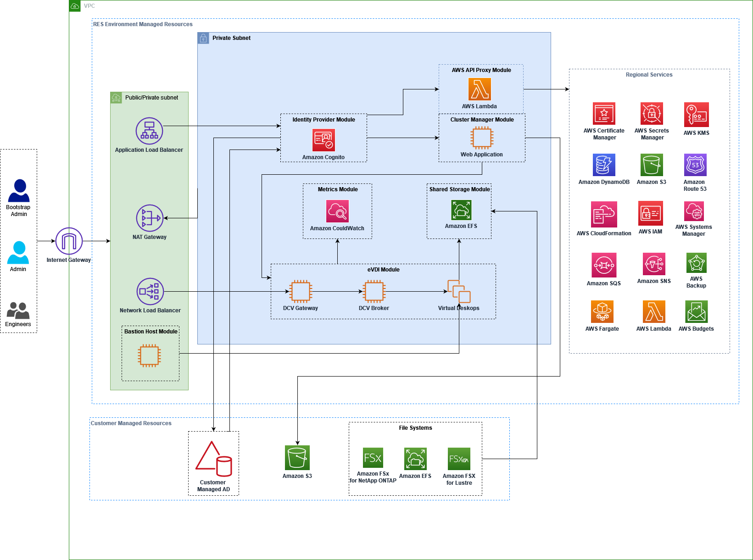This screenshot has height=560, width=753.
Task: Click the Regional Services group title
Action: point(649,74)
